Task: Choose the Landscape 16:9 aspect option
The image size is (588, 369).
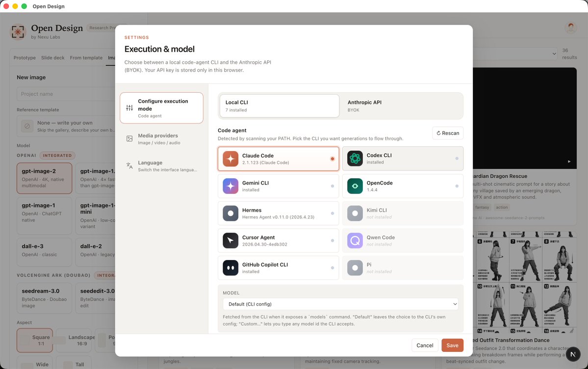Action: click(74, 341)
